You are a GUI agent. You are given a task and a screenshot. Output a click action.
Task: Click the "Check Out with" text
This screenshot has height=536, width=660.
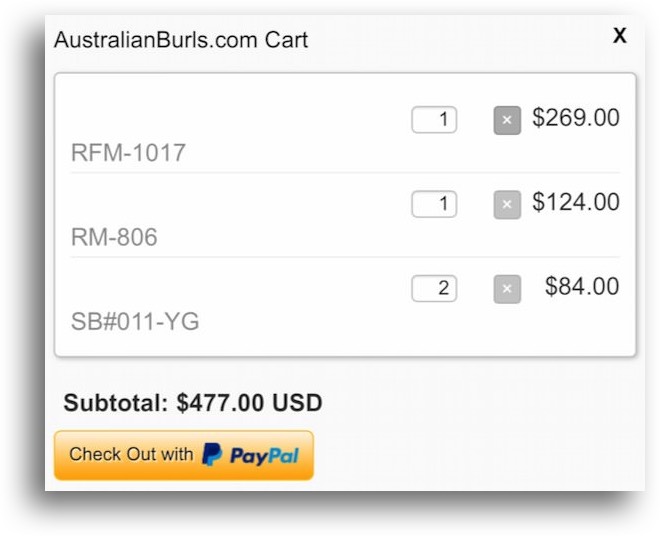click(x=131, y=454)
